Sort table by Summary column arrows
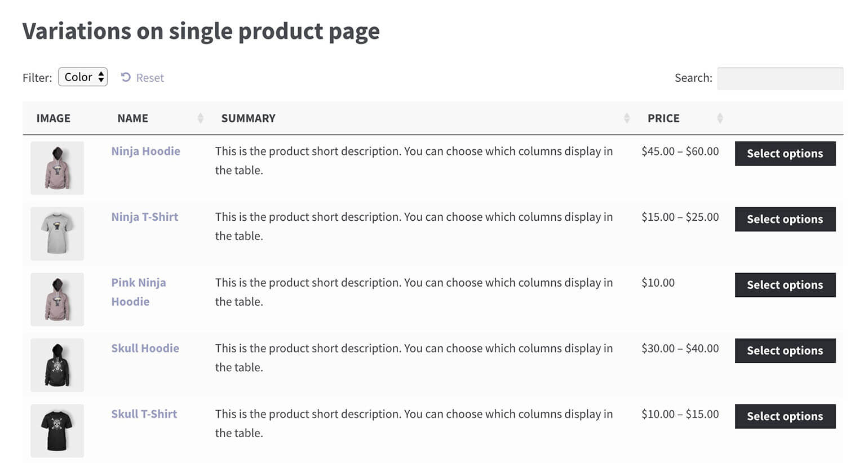The height and width of the screenshot is (463, 868). (626, 118)
